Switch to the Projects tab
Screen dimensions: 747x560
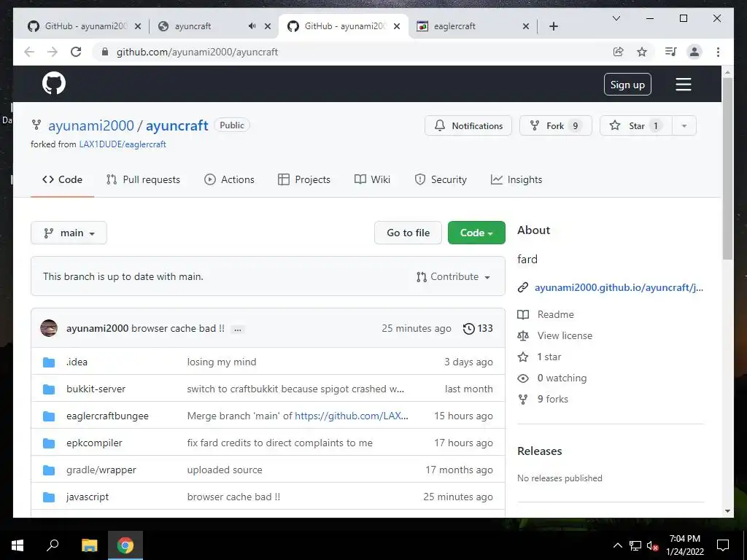304,179
